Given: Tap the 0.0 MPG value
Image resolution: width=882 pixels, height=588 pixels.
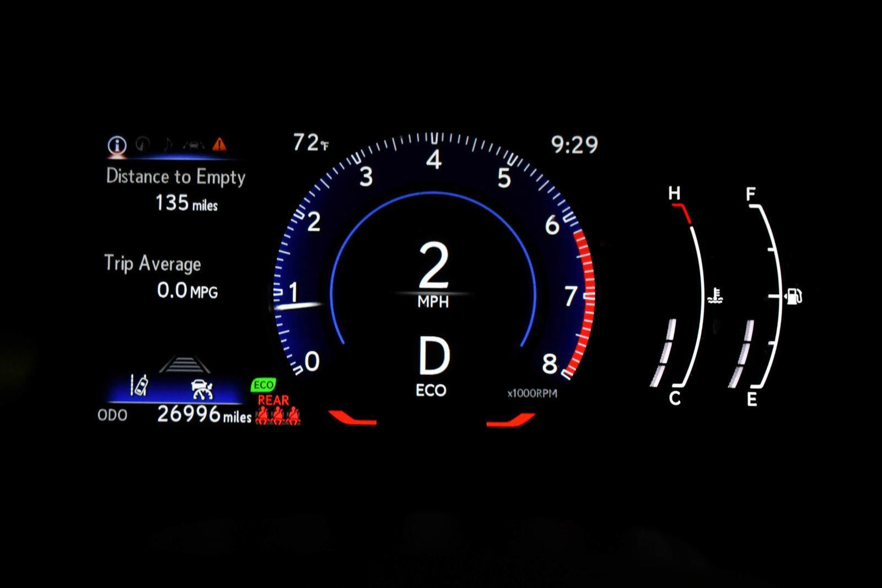Looking at the screenshot, I should [x=187, y=290].
